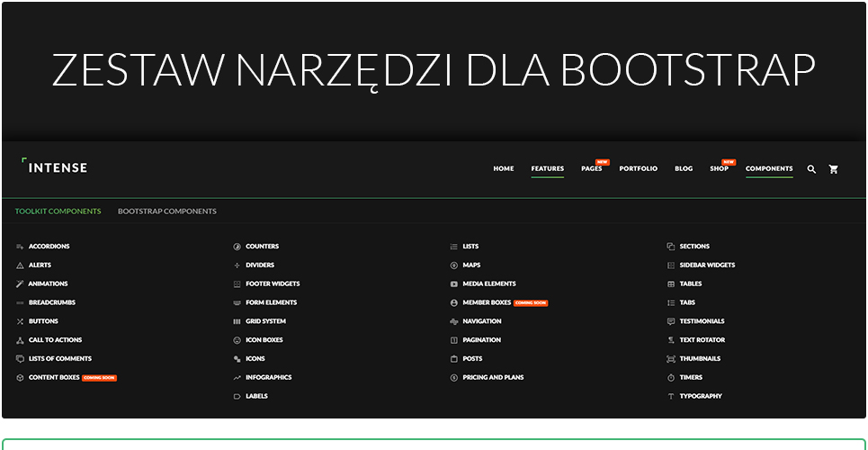Open the Accordions link
Screen dimensions: 868x450
point(49,247)
